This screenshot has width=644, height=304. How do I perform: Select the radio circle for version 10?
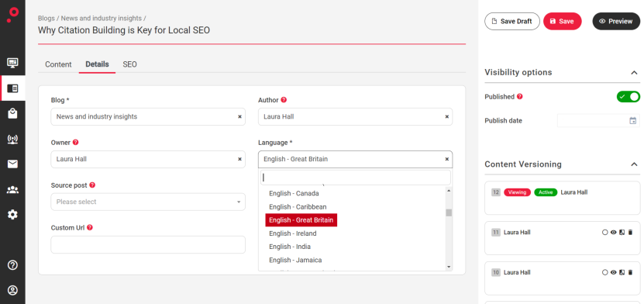(x=605, y=272)
